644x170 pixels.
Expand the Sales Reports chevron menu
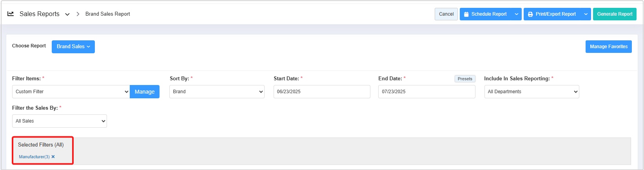(x=67, y=14)
